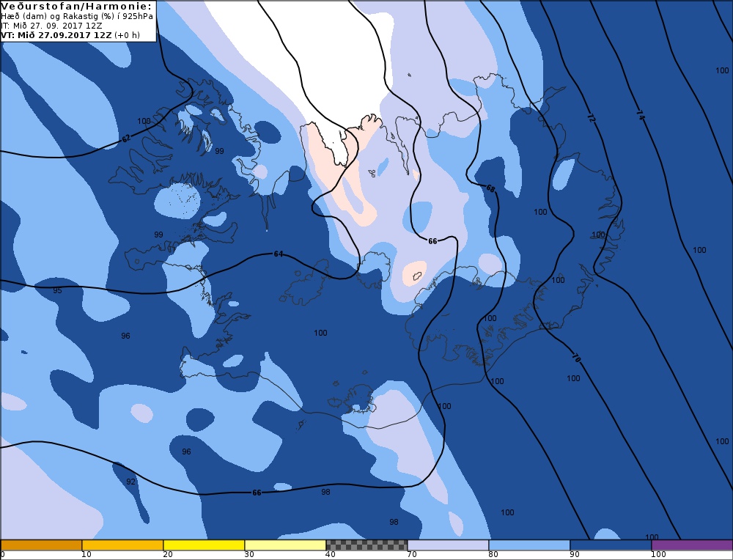Pick the bright yellow 20–30 legend swatch
Image resolution: width=733 pixels, height=560 pixels.
pos(204,545)
